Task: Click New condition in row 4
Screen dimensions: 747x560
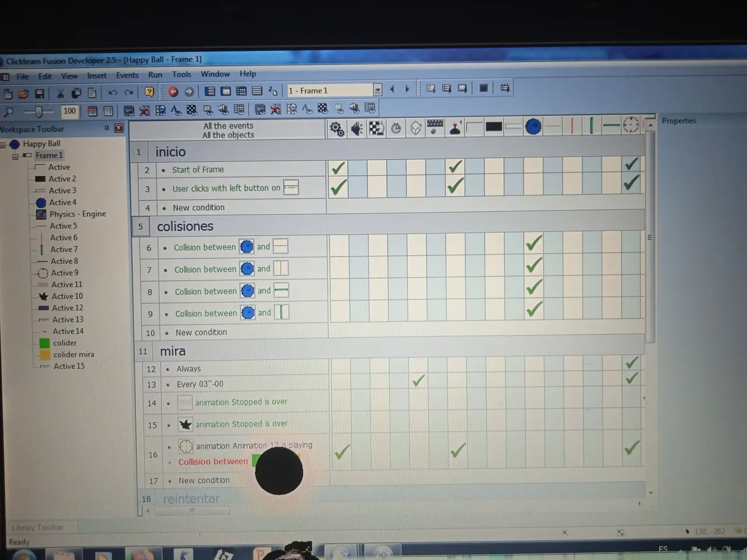Action: coord(198,208)
